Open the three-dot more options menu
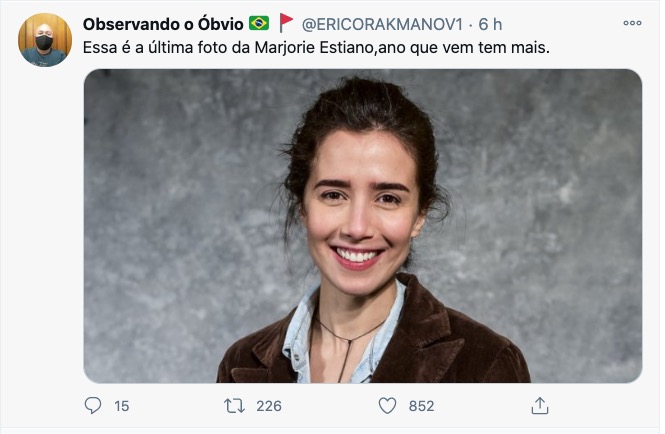 tap(632, 23)
